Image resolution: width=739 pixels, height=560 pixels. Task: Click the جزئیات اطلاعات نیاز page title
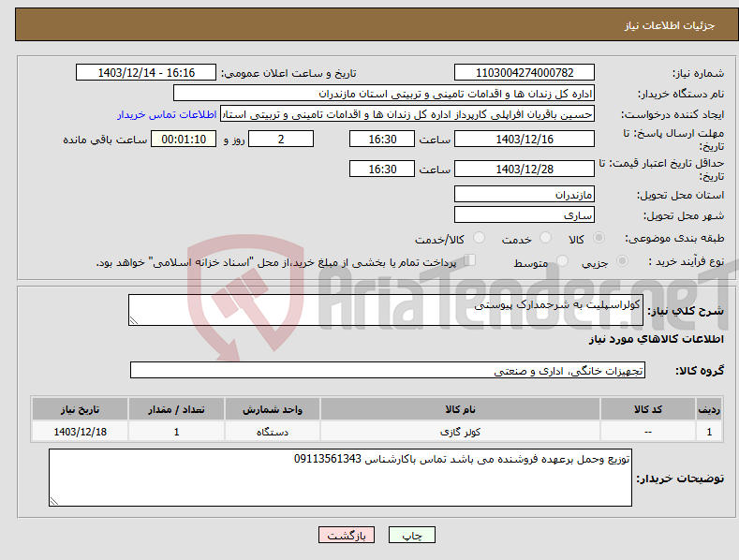coord(670,25)
